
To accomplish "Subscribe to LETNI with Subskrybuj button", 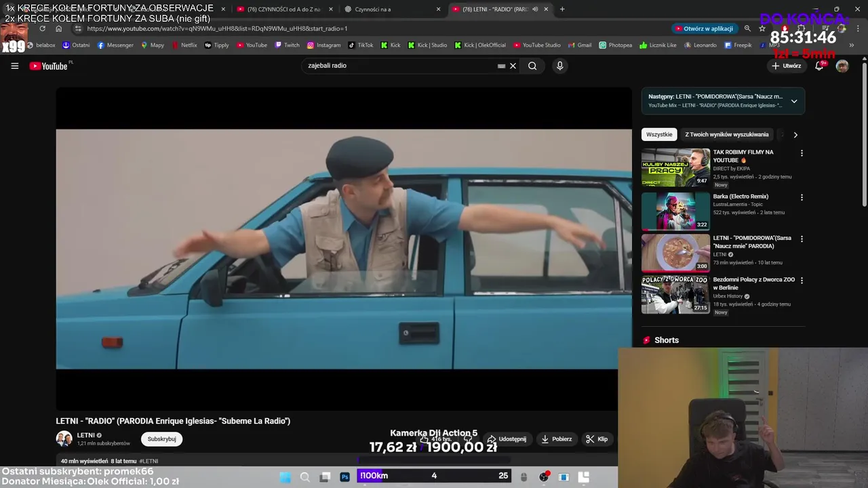I will pyautogui.click(x=161, y=439).
